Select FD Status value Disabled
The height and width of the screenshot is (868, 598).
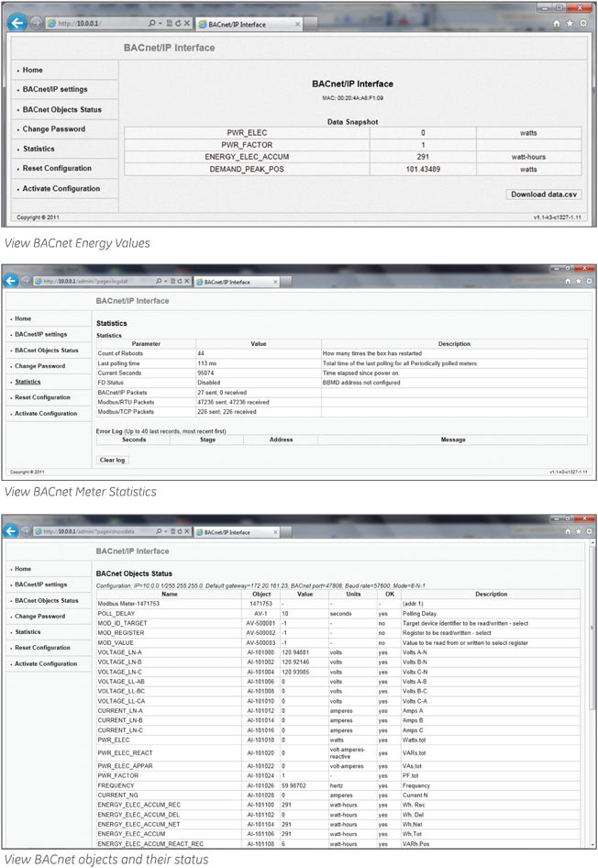pyautogui.click(x=209, y=383)
